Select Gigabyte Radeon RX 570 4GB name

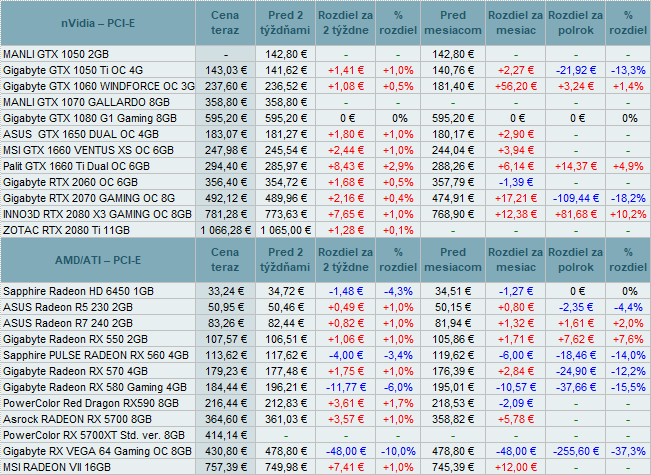point(76,371)
